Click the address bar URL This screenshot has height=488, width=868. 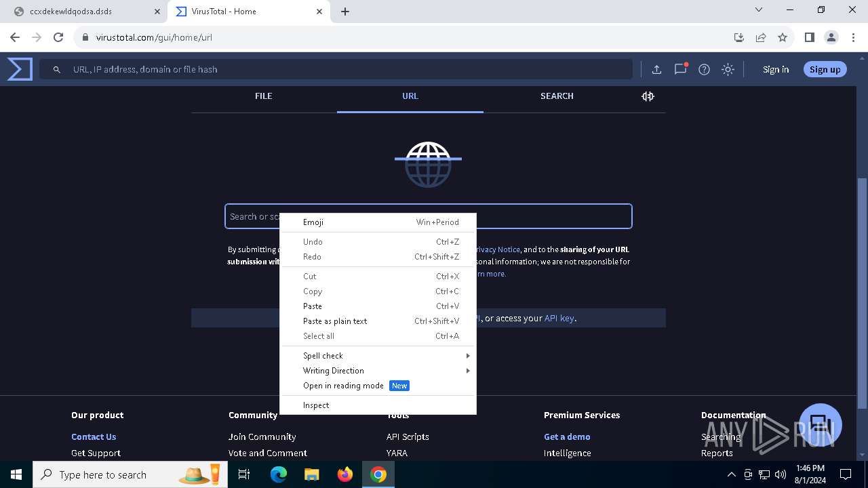coord(154,37)
